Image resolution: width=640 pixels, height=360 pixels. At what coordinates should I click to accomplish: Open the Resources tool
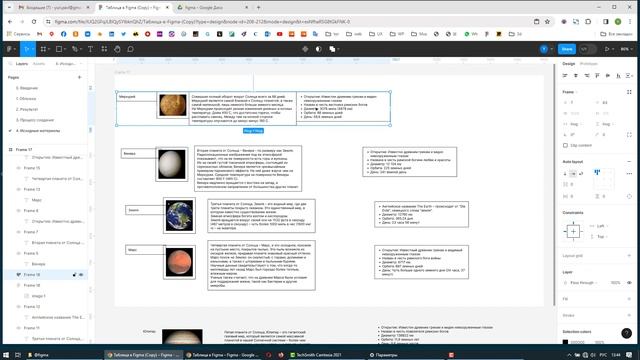[104, 49]
